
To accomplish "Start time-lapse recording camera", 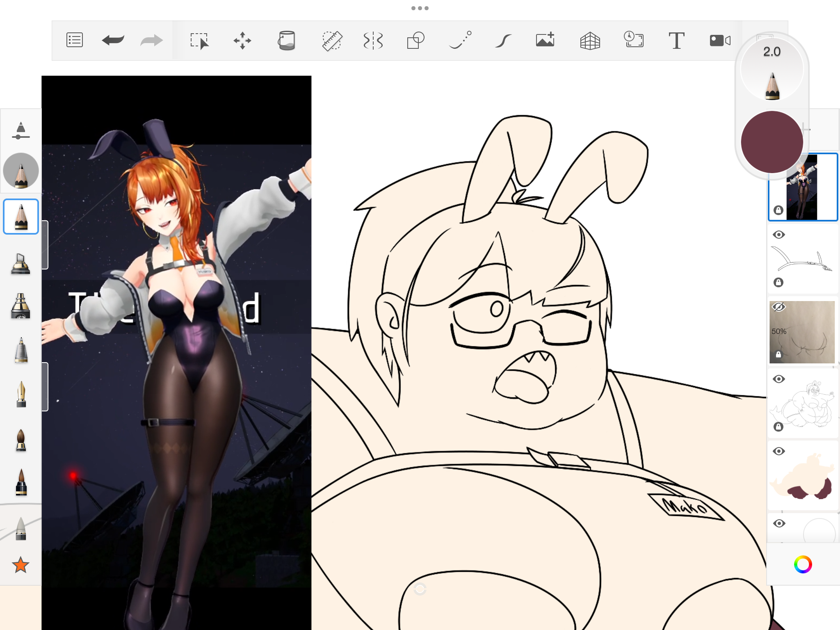I will tap(720, 40).
